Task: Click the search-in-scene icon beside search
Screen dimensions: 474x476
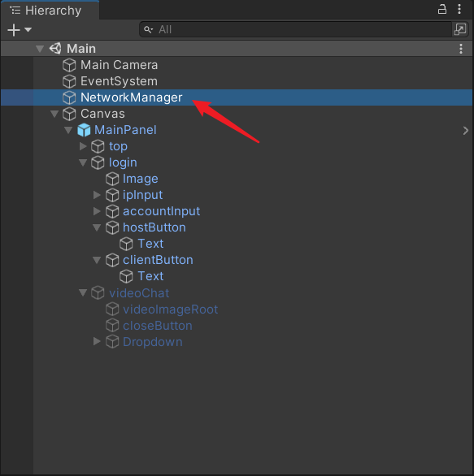Action: pyautogui.click(x=460, y=29)
